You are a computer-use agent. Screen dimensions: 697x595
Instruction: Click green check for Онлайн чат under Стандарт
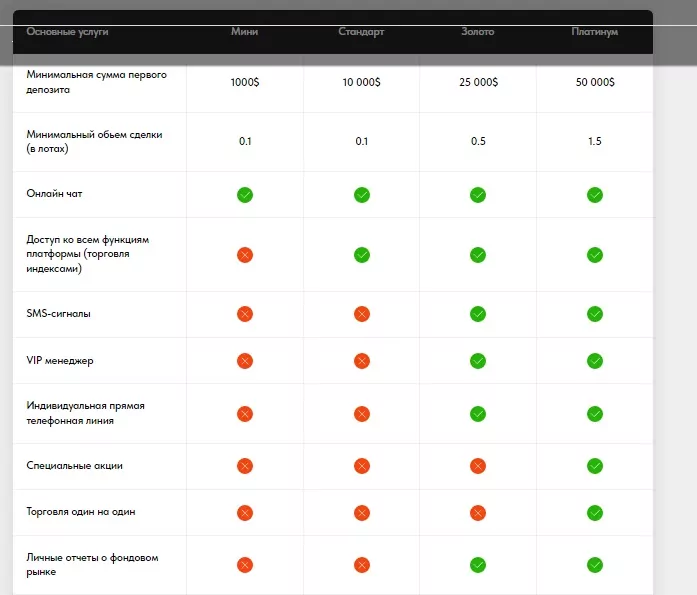click(x=362, y=195)
